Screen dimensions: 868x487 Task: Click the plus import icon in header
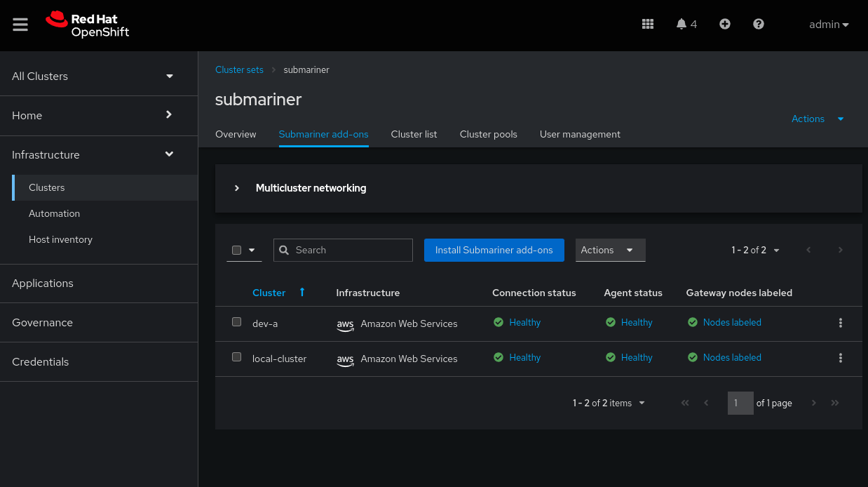(x=725, y=25)
